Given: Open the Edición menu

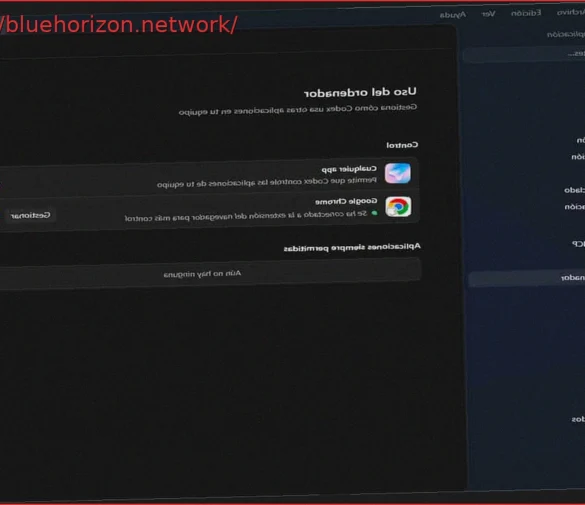Looking at the screenshot, I should point(526,13).
